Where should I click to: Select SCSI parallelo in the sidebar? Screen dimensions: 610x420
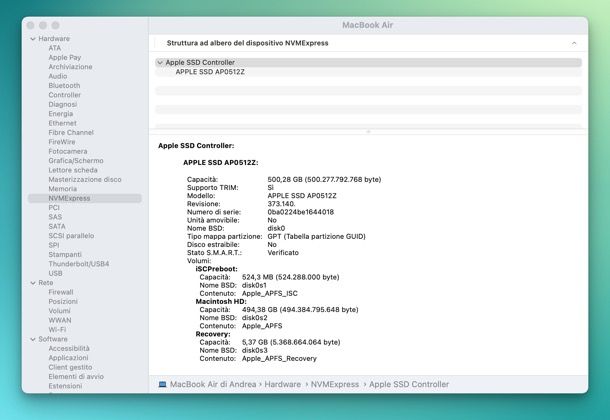[71, 236]
